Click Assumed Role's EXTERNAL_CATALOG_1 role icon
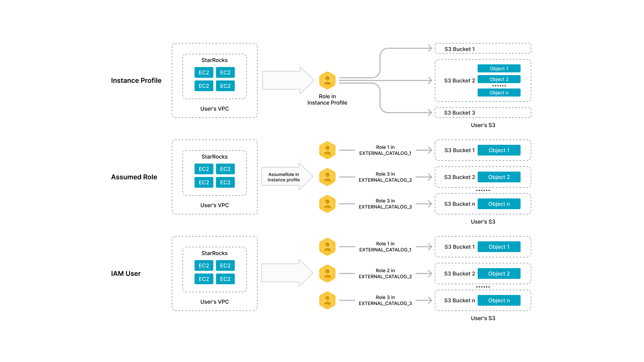This screenshot has width=644, height=362. [x=327, y=150]
